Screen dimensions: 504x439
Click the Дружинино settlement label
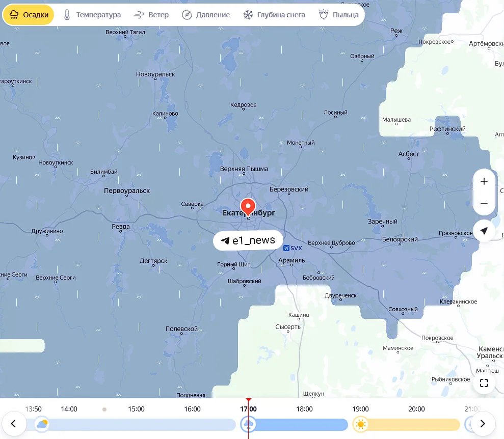tap(47, 231)
